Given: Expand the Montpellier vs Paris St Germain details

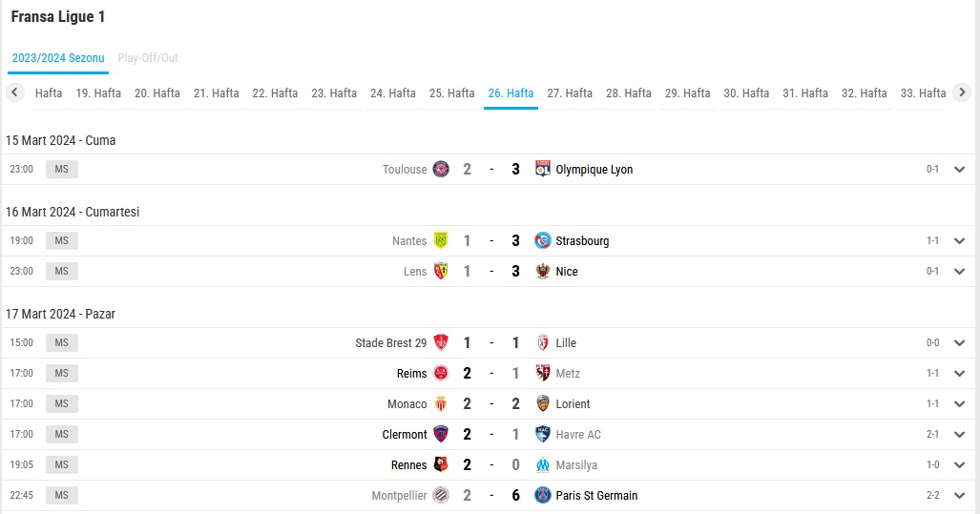Looking at the screenshot, I should click(959, 495).
